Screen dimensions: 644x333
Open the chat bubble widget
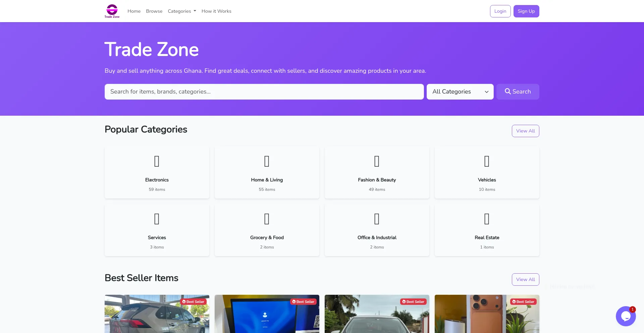coord(626,316)
